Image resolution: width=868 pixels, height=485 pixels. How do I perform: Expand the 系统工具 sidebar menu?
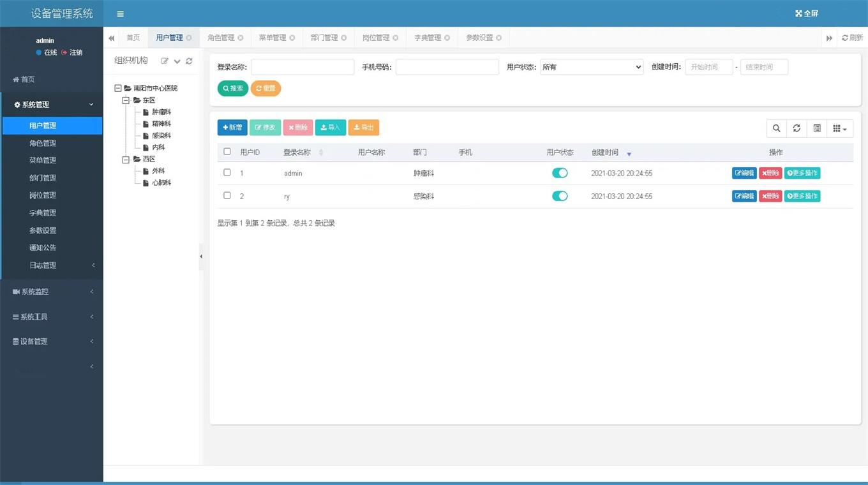(52, 317)
